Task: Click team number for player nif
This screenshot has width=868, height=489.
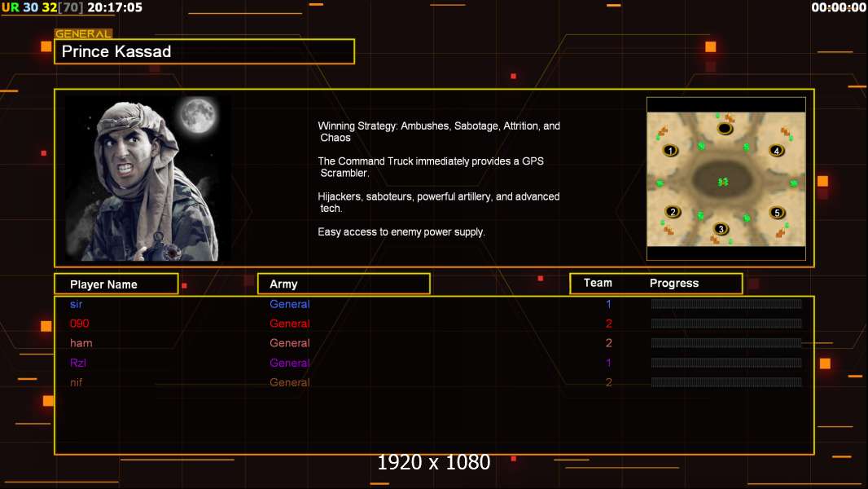Action: 608,382
